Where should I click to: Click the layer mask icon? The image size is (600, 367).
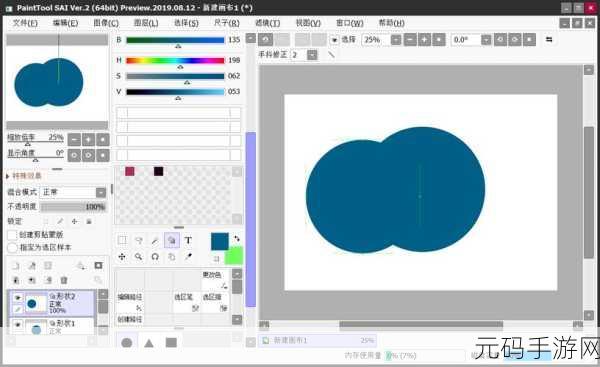[x=98, y=266]
